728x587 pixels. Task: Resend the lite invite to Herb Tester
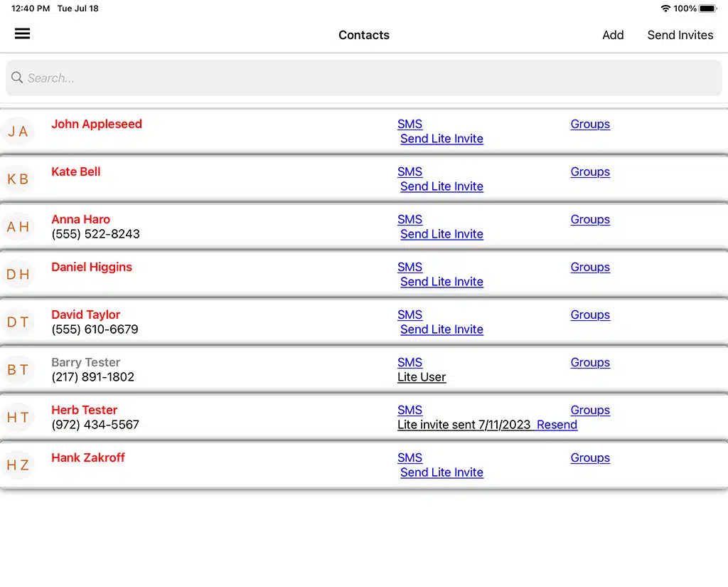click(x=557, y=425)
